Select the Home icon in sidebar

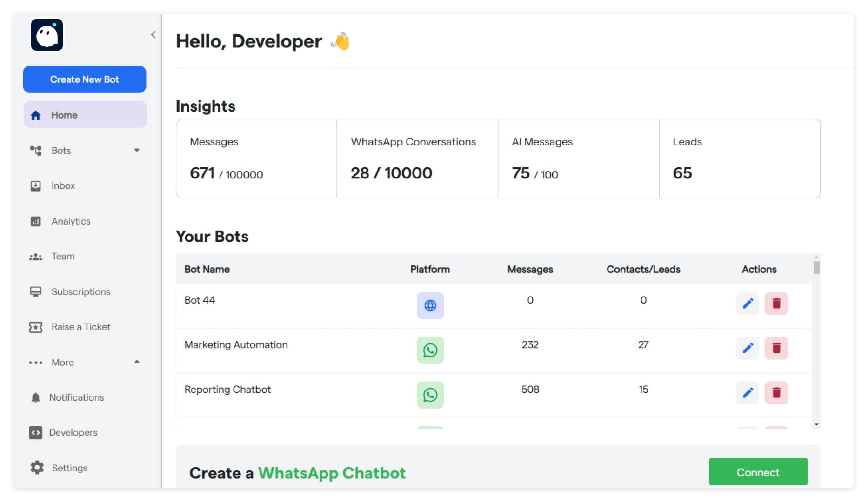[36, 115]
